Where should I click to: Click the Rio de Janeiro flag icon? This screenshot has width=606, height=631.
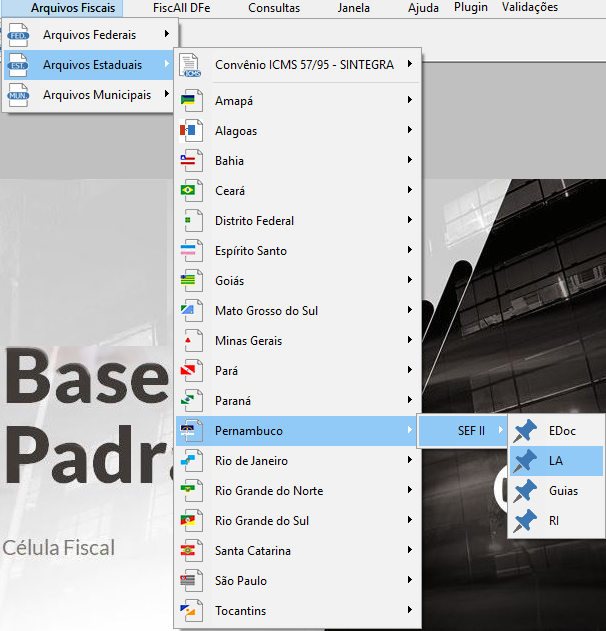click(191, 460)
